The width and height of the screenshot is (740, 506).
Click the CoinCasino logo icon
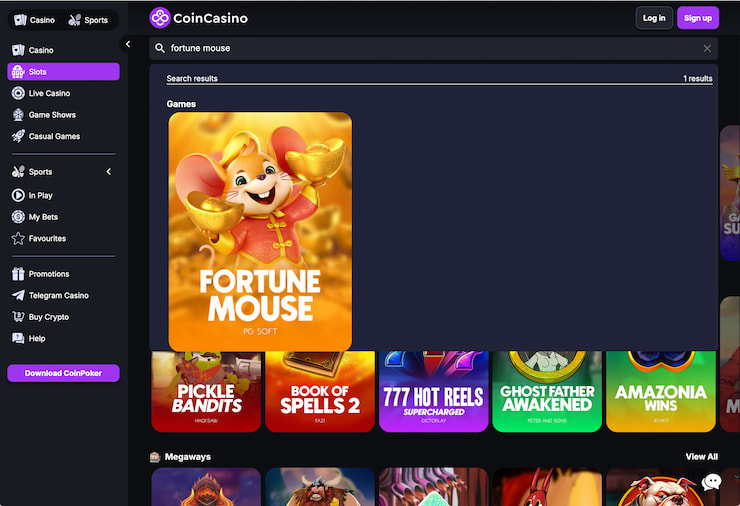pyautogui.click(x=160, y=18)
